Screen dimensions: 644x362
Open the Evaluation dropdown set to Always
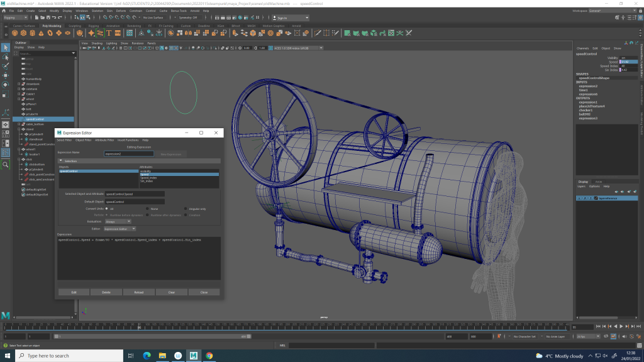118,221
